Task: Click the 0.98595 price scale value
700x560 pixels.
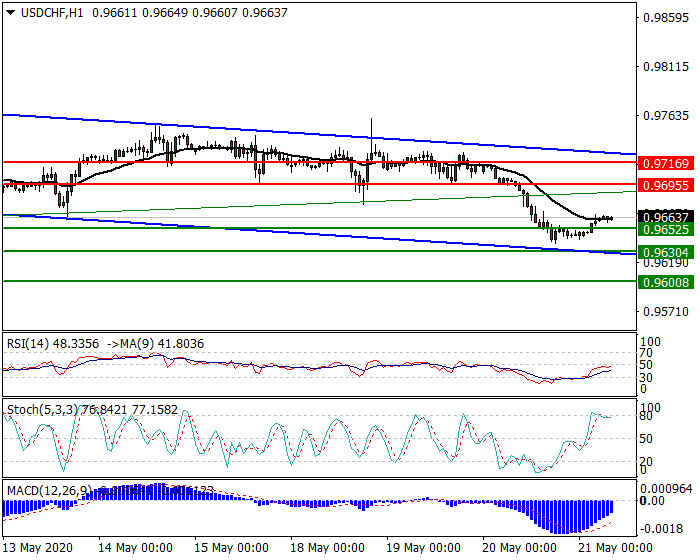Action: click(x=667, y=18)
